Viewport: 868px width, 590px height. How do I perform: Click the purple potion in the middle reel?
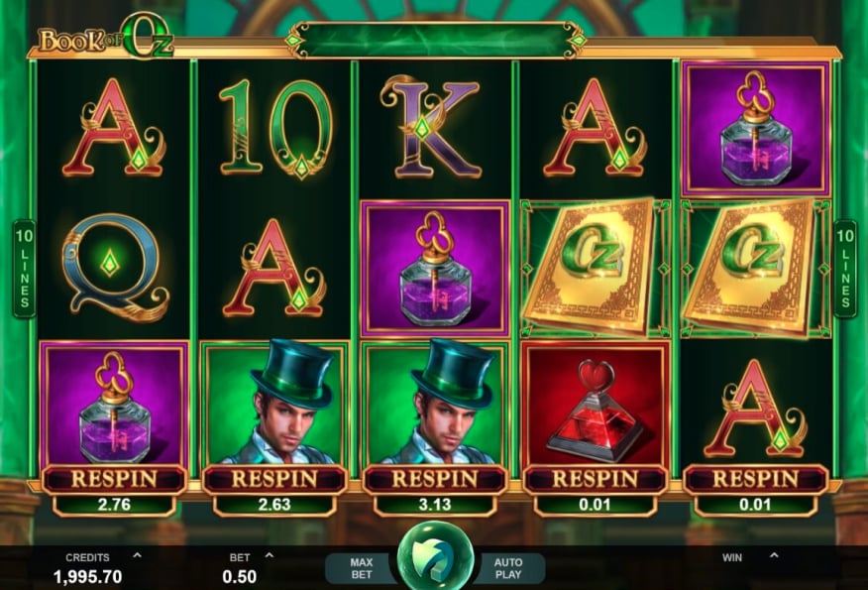pos(435,268)
